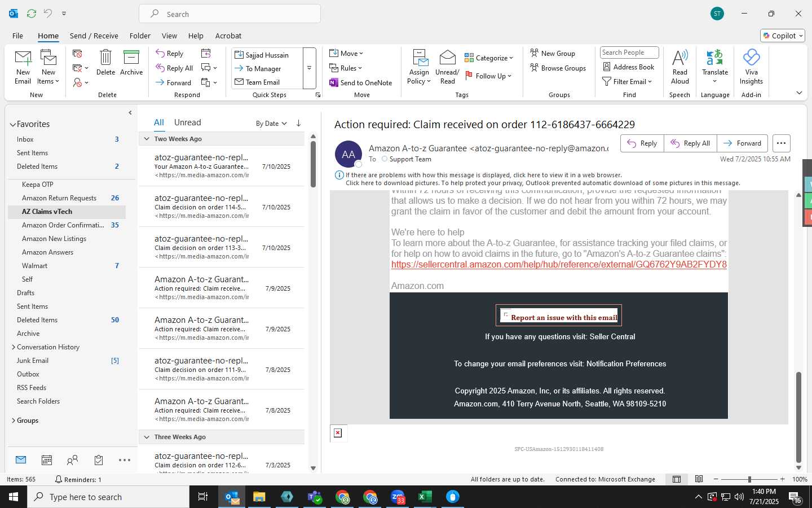The image size is (812, 508).
Task: Create a New Group
Action: point(553,53)
